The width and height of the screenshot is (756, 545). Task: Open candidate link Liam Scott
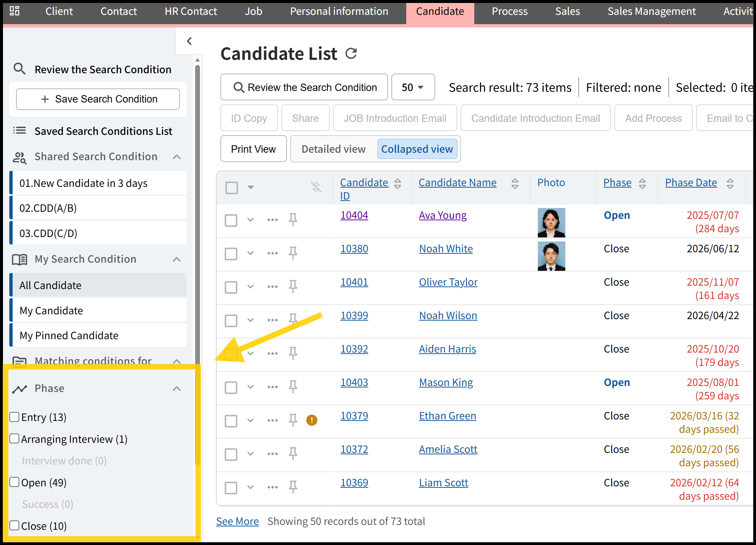(443, 483)
